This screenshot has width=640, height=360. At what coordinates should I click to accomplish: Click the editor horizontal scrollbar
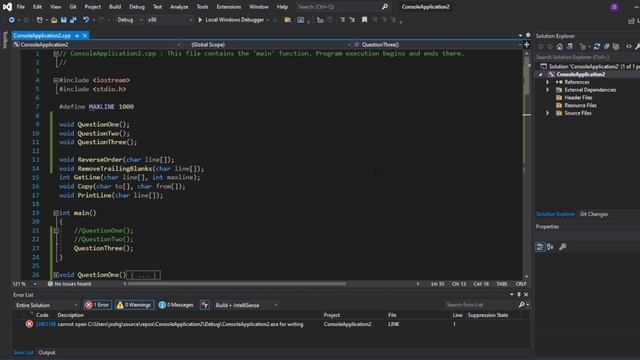237,284
